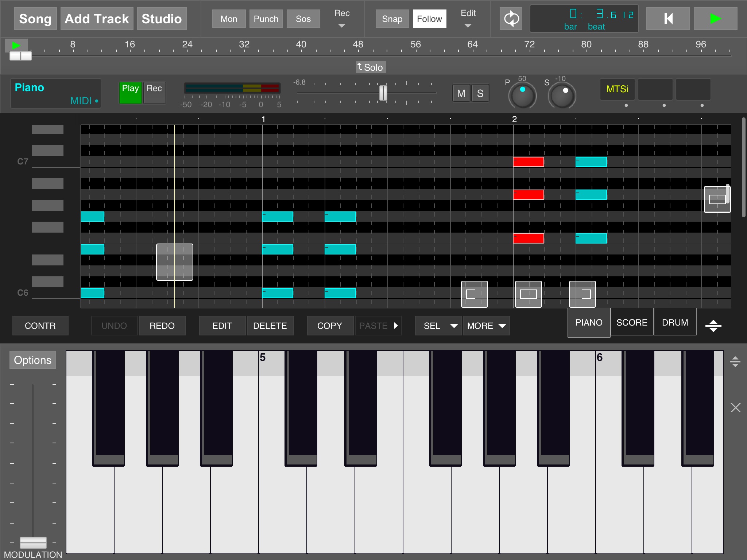This screenshot has width=747, height=560.
Task: Click the bar beat time display
Action: [584, 19]
